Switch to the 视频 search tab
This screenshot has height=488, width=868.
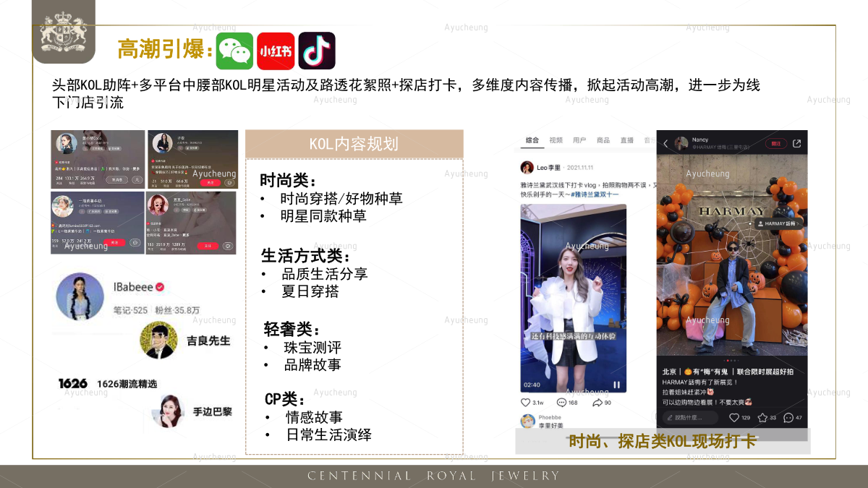click(x=556, y=140)
